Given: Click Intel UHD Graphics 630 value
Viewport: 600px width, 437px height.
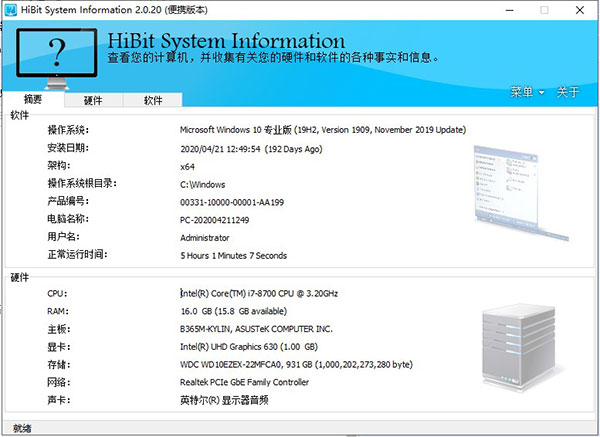Looking at the screenshot, I should point(249,347).
